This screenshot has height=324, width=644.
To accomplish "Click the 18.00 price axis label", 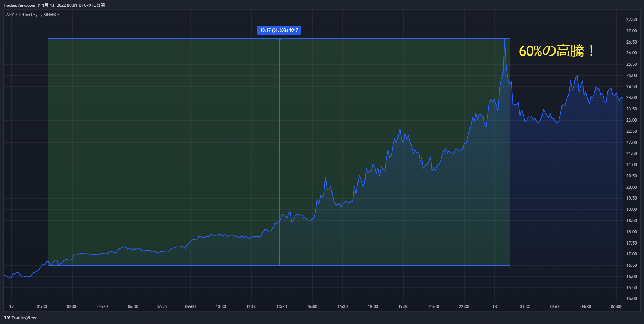I will point(631,232).
